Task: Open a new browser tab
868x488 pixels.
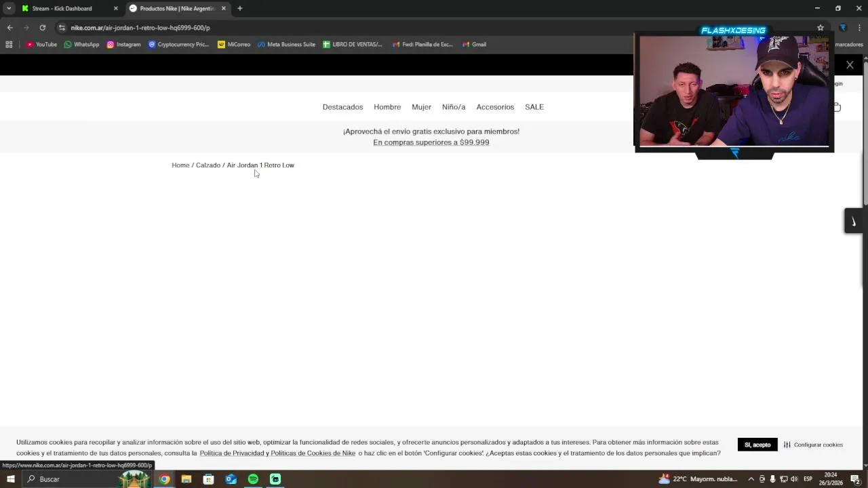Action: coord(240,9)
